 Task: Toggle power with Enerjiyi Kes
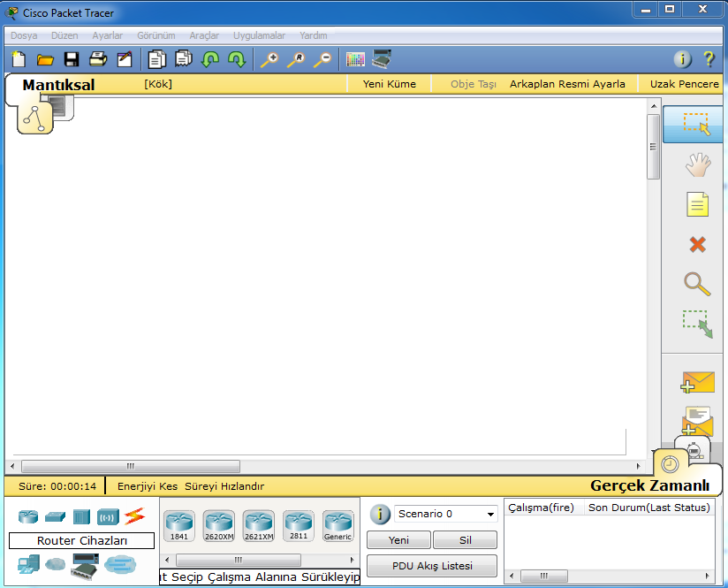tap(148, 486)
